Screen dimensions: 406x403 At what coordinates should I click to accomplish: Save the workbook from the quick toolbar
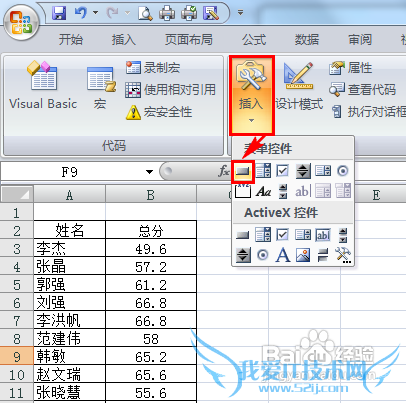tap(59, 13)
